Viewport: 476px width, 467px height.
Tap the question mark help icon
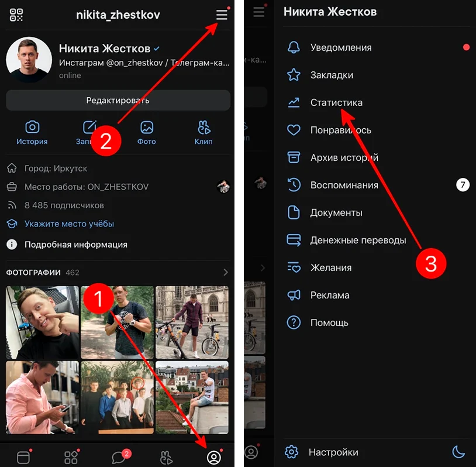point(294,322)
